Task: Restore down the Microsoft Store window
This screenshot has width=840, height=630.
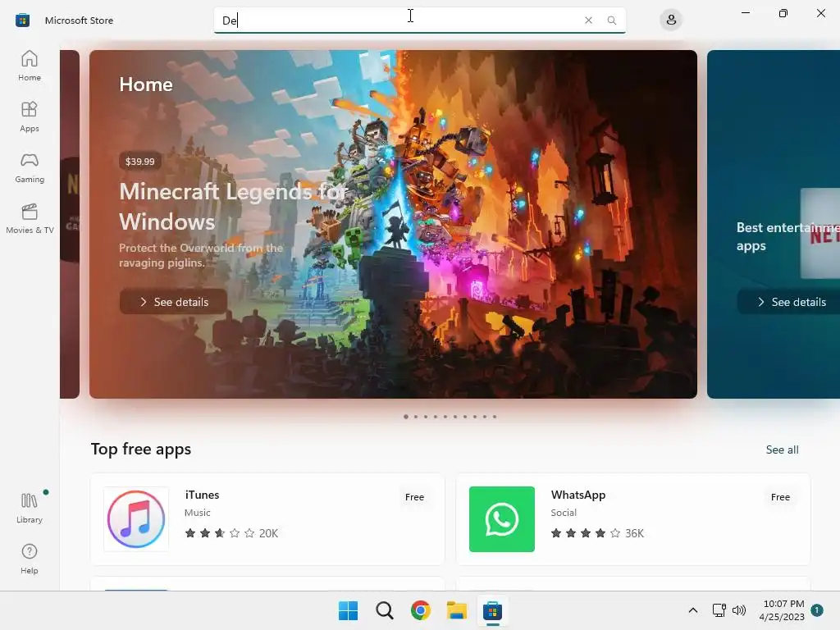Action: 783,13
